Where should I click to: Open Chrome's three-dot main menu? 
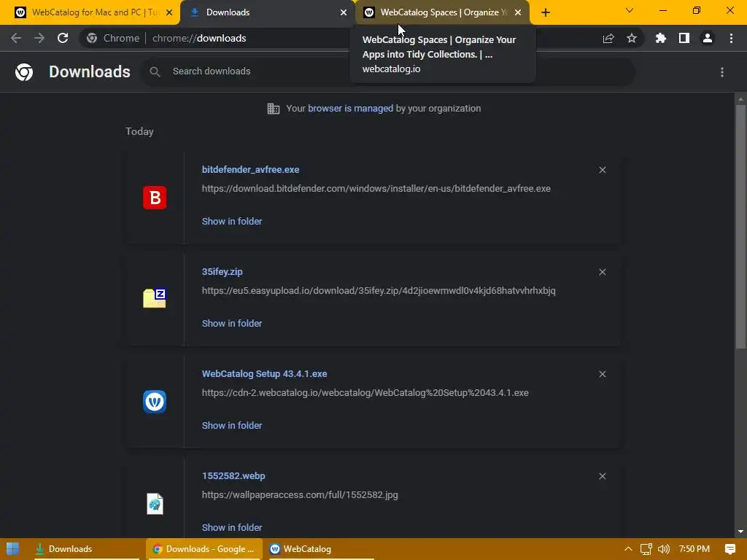pyautogui.click(x=731, y=38)
